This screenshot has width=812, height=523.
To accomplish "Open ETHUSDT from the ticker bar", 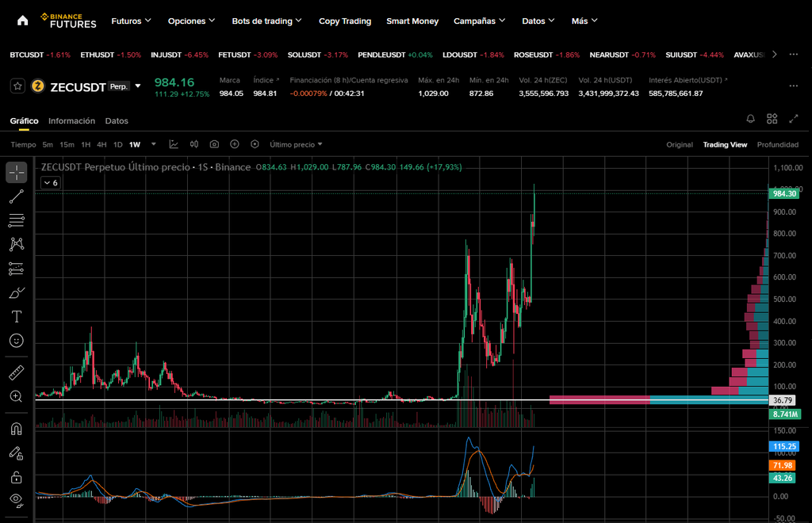I will tap(110, 55).
